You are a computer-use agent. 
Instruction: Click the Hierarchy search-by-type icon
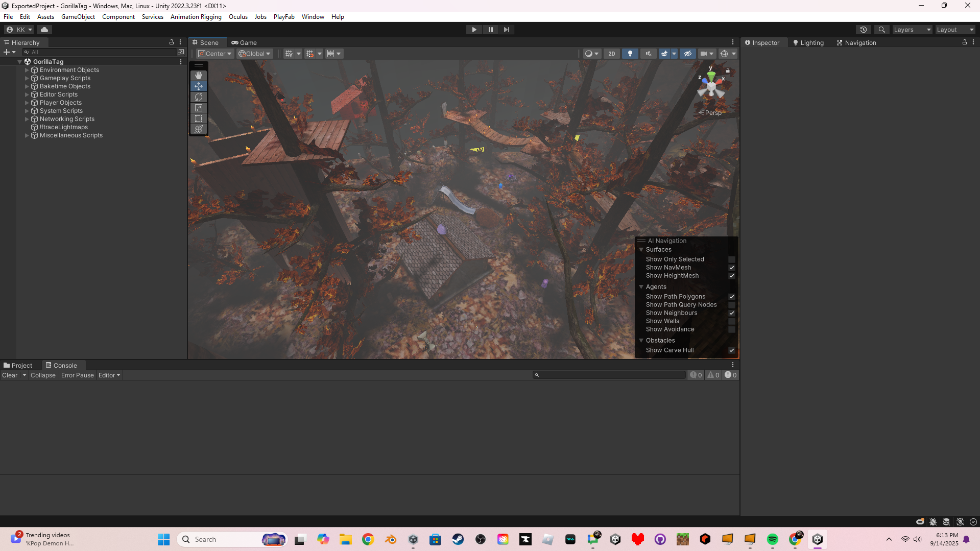[181, 52]
